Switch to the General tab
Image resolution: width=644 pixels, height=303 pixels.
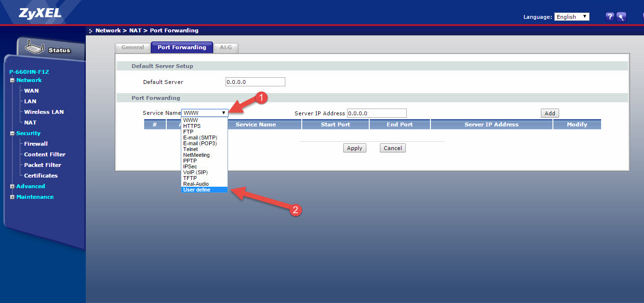(x=133, y=47)
